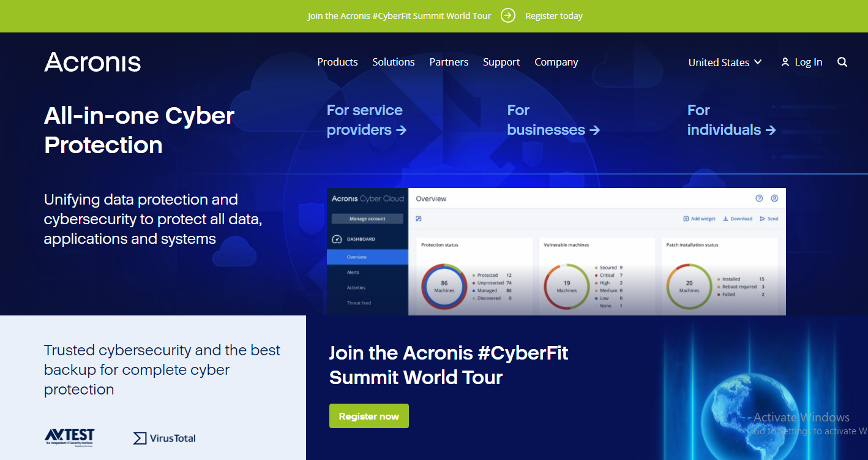Screen dimensions: 868x460
Task: Click Send in the dashboard toolbar
Action: click(769, 219)
